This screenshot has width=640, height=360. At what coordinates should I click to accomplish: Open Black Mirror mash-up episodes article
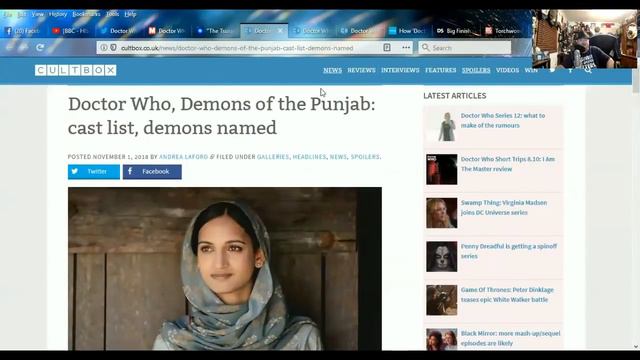(511, 338)
